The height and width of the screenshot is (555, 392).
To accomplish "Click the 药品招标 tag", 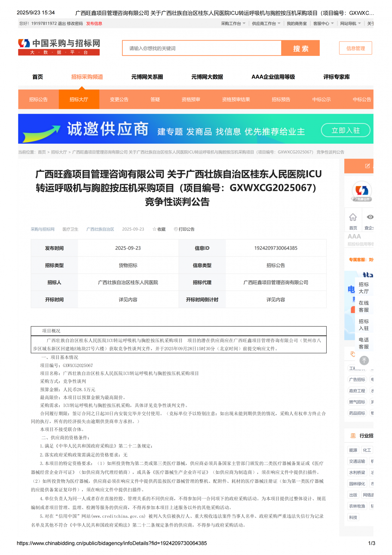I will click(x=357, y=413).
